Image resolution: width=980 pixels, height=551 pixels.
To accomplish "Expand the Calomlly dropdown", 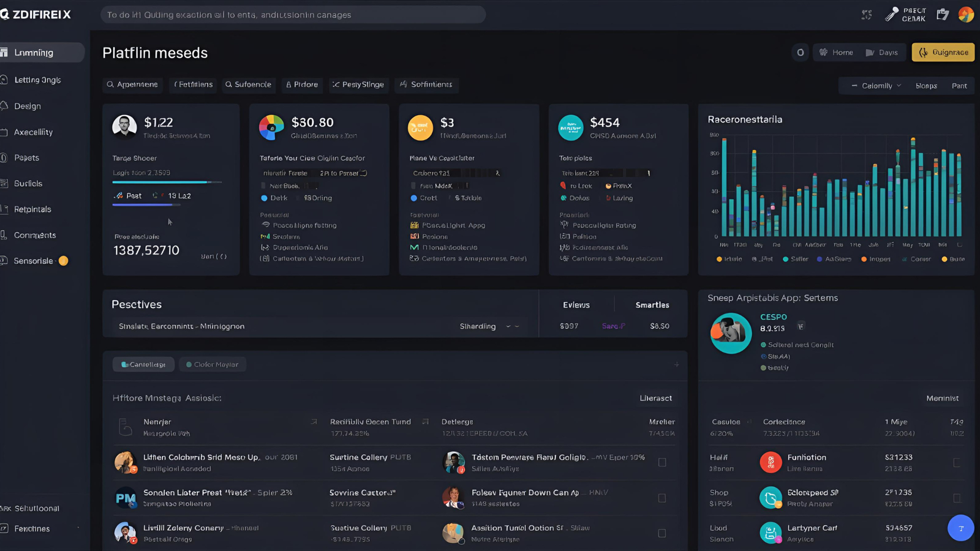I will 876,86.
